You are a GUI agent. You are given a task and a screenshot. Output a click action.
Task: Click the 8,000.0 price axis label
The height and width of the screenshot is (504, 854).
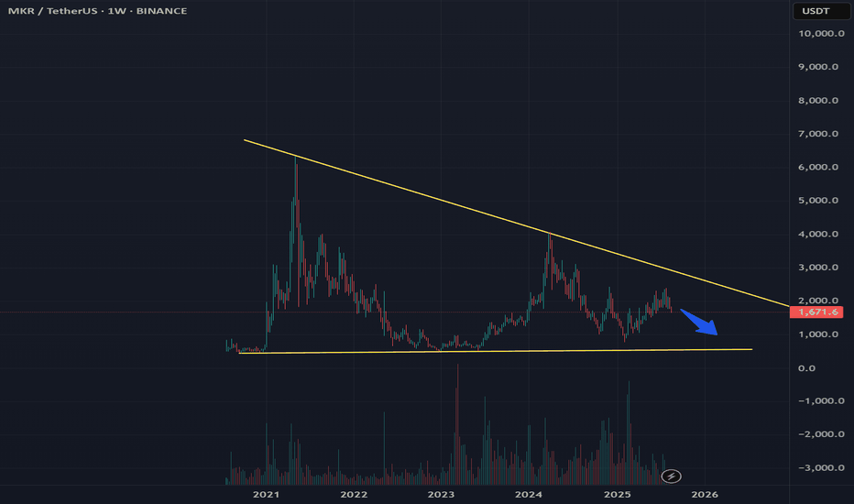pos(818,100)
